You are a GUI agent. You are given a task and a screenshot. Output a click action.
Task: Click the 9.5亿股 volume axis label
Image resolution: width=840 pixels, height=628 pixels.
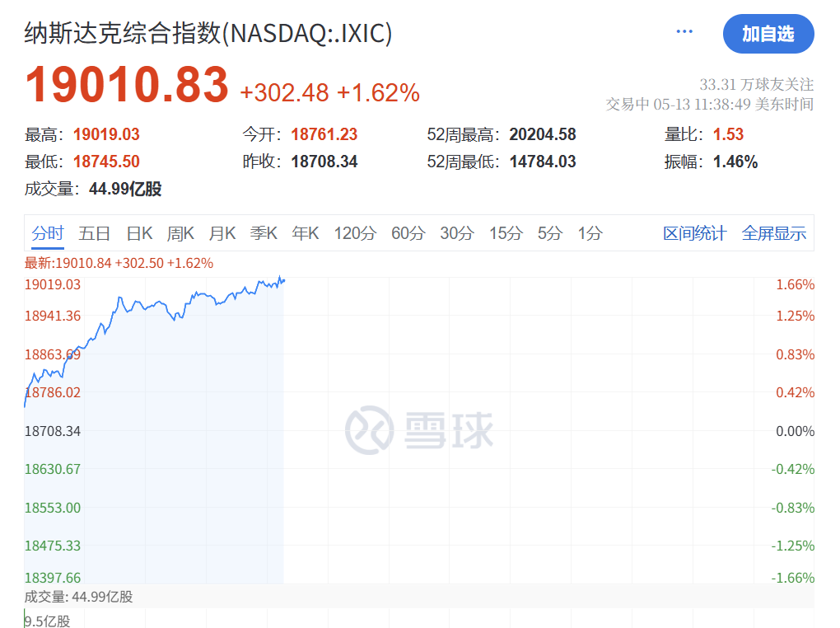47,621
